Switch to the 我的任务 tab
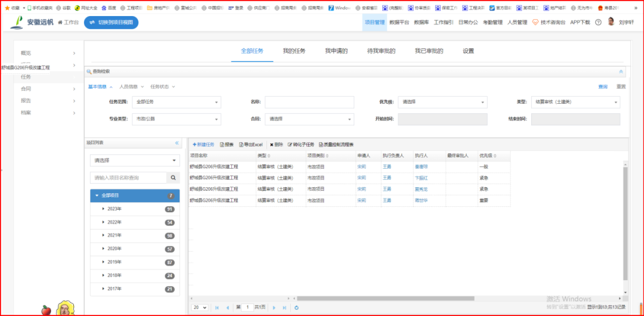 point(294,51)
